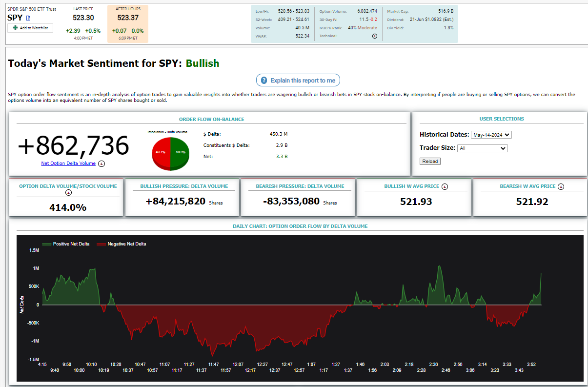Click the 2:36 time label on chart axis
The height and width of the screenshot is (387, 588).
[x=433, y=365]
